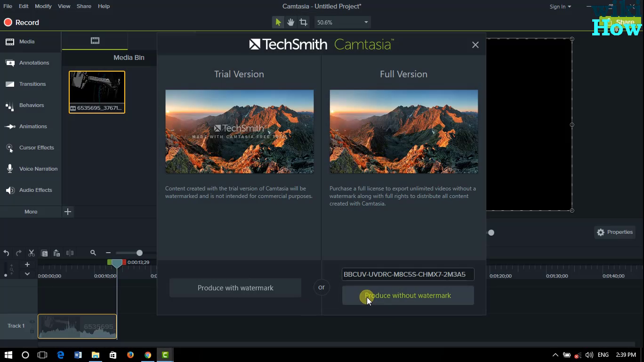Open the Behaviors panel

tap(31, 105)
